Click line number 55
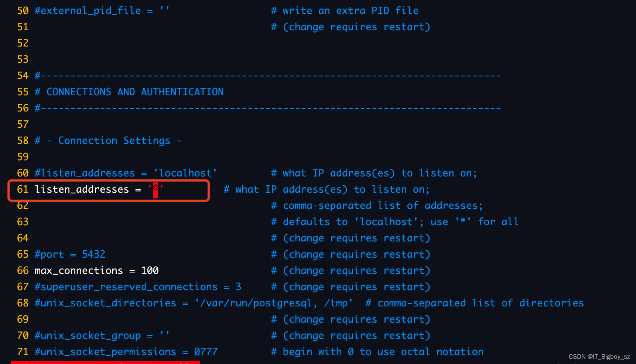This screenshot has height=364, width=636. click(x=23, y=92)
